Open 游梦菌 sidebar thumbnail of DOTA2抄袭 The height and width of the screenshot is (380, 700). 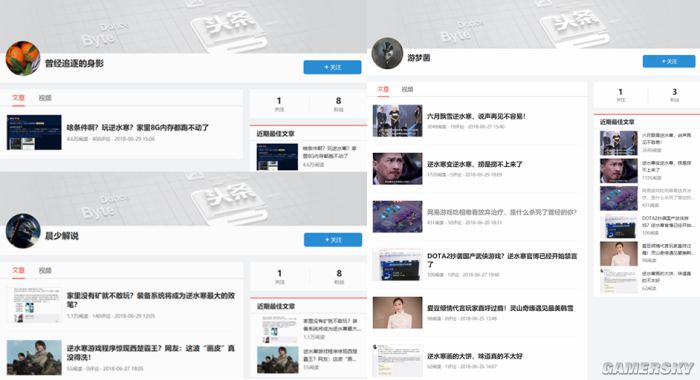618,226
